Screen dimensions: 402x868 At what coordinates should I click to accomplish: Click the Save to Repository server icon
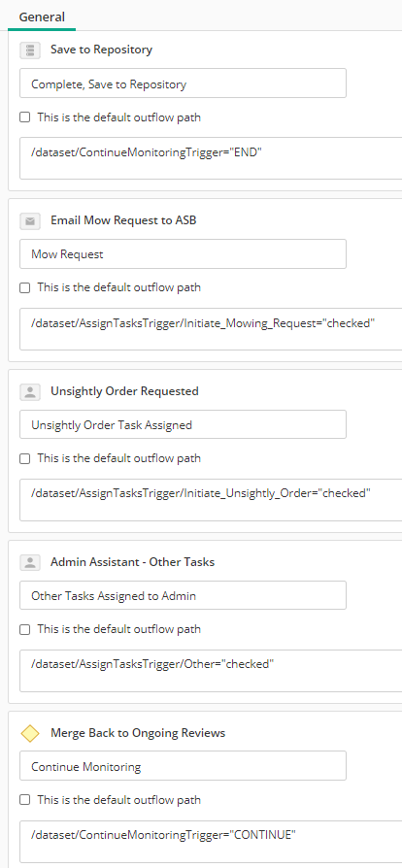pos(30,50)
